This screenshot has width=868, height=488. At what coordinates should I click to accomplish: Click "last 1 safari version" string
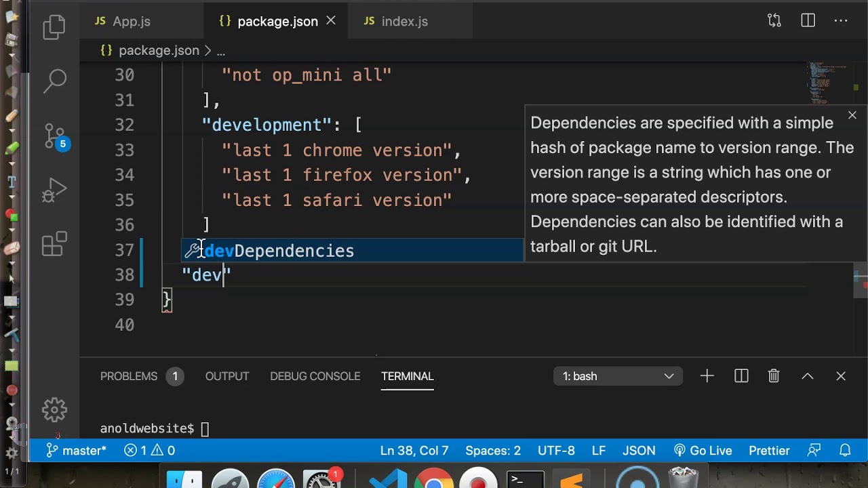pyautogui.click(x=337, y=201)
